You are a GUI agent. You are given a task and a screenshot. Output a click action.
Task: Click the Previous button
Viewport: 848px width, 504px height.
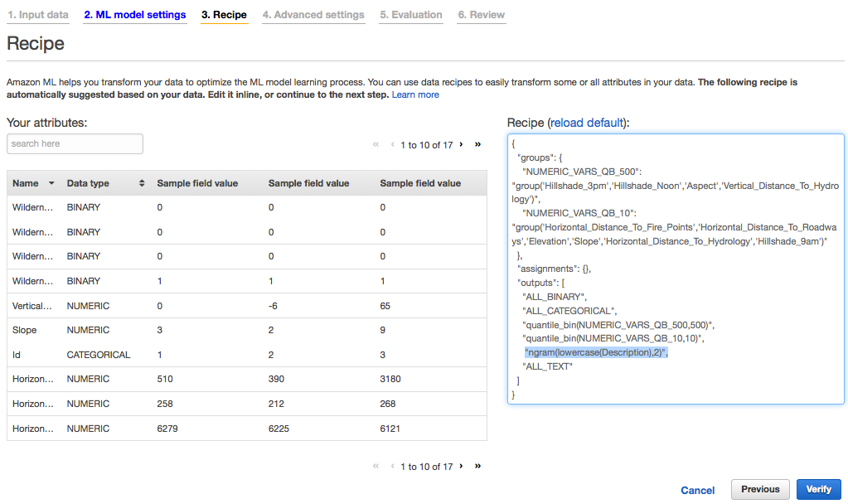[x=760, y=489]
